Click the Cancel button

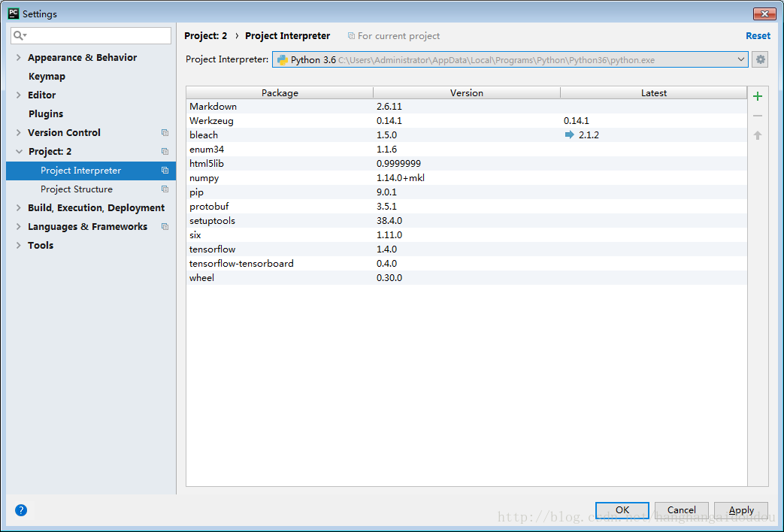[682, 510]
